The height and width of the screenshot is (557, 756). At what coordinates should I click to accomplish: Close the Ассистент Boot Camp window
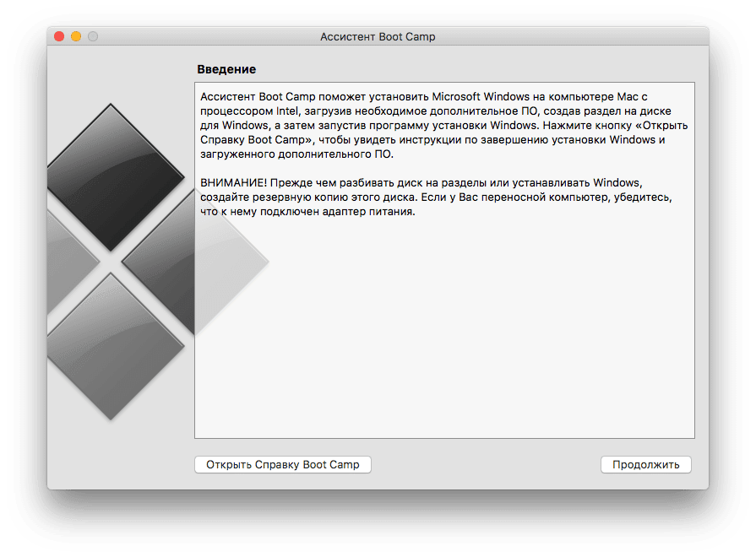point(59,36)
